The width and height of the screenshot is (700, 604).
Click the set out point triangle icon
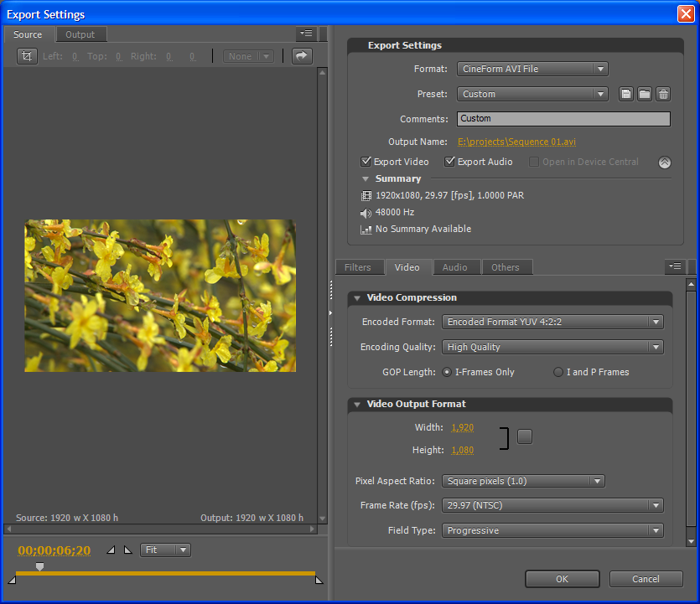(x=127, y=550)
